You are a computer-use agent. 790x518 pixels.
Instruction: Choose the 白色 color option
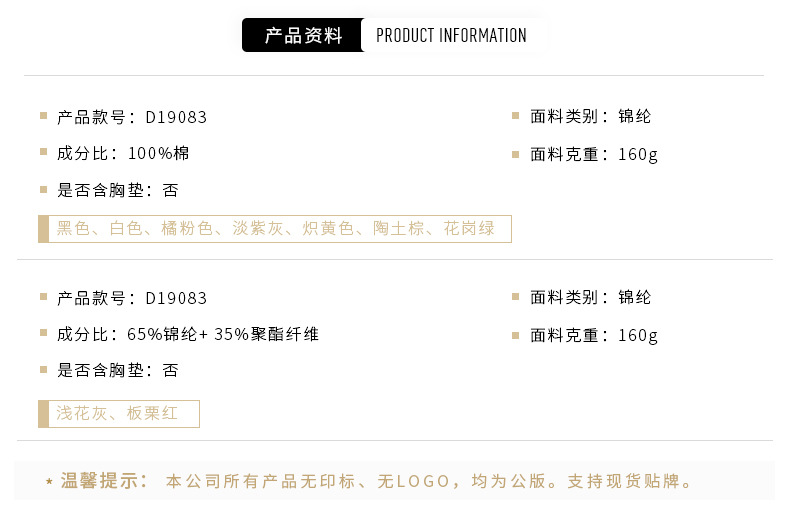(126, 229)
